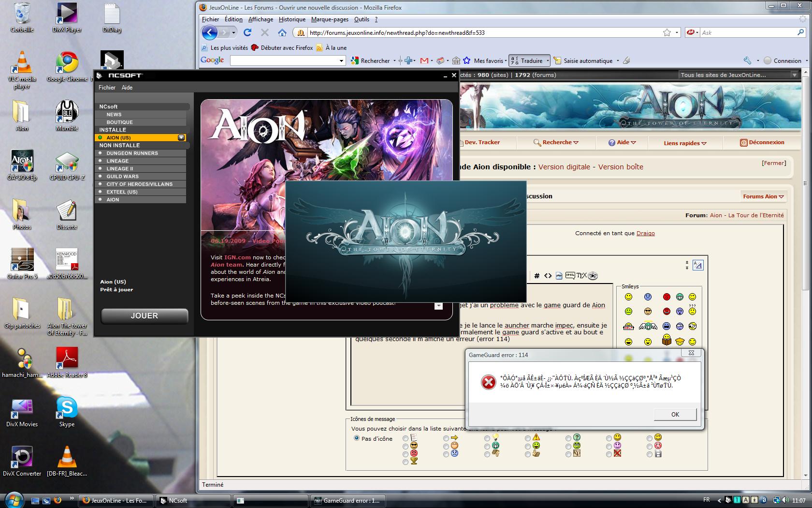Click JOUER button in NCsoft launcher
Image resolution: width=812 pixels, height=508 pixels.
point(144,316)
